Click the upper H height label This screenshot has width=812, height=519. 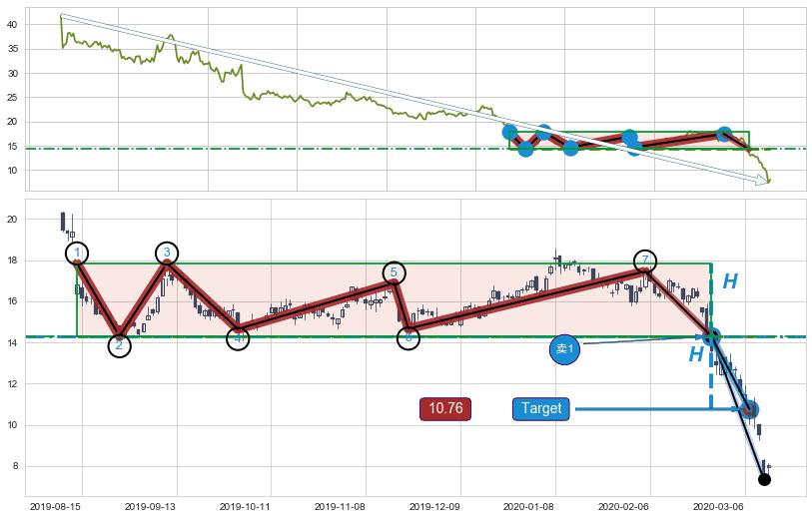pos(730,282)
